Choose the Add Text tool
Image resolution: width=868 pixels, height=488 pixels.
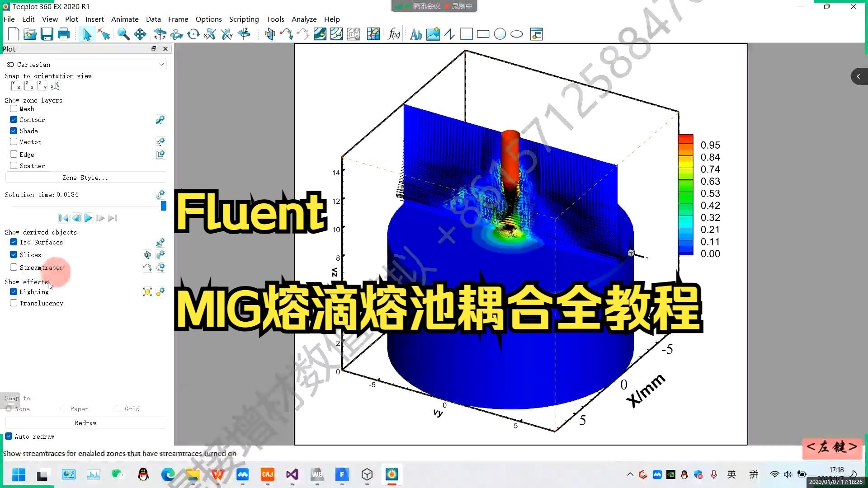[415, 34]
